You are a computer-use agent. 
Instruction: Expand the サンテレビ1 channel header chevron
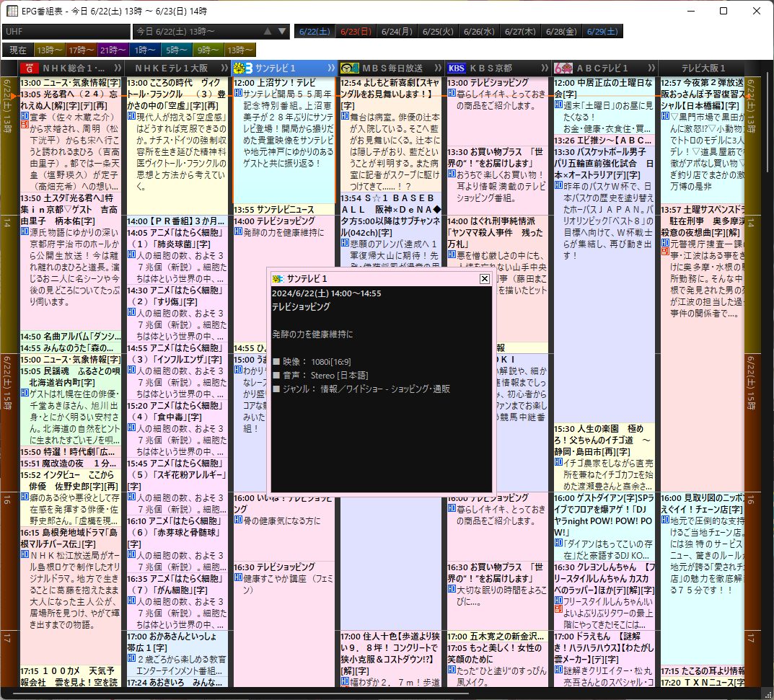coord(331,68)
